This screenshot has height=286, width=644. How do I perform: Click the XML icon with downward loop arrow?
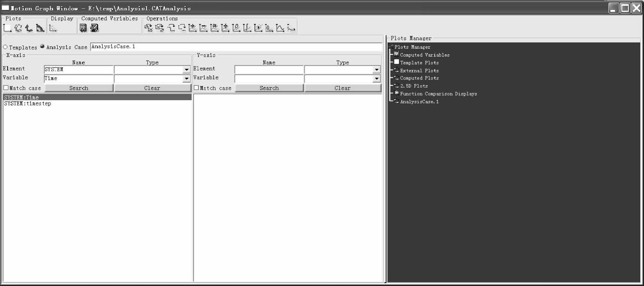point(182,28)
